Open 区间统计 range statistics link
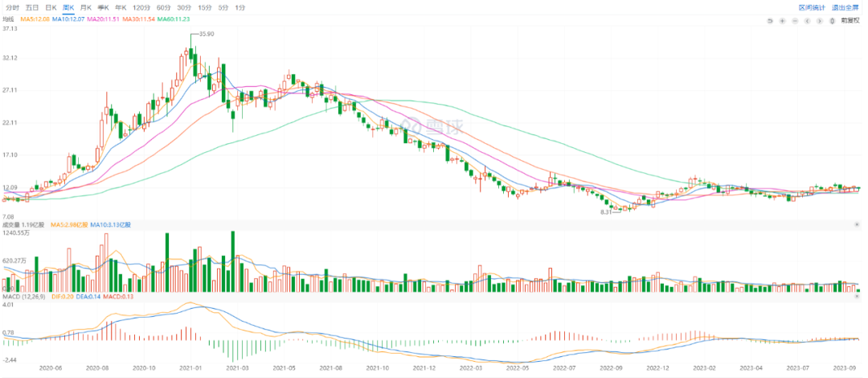The image size is (868, 378). click(811, 7)
